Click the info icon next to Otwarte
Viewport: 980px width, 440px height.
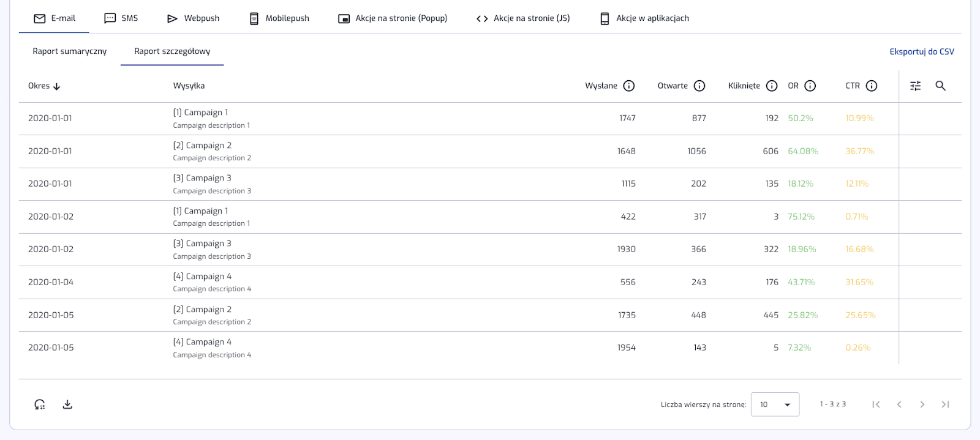click(699, 86)
